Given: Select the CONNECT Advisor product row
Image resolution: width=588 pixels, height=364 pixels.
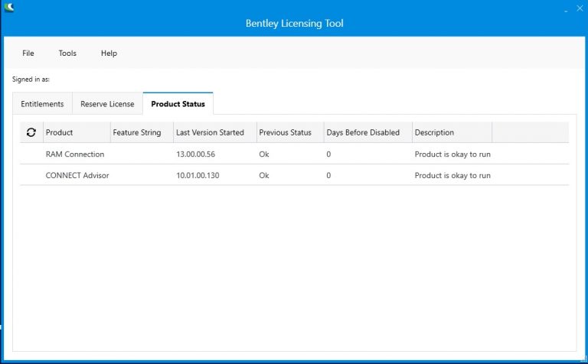Looking at the screenshot, I should 77,175.
